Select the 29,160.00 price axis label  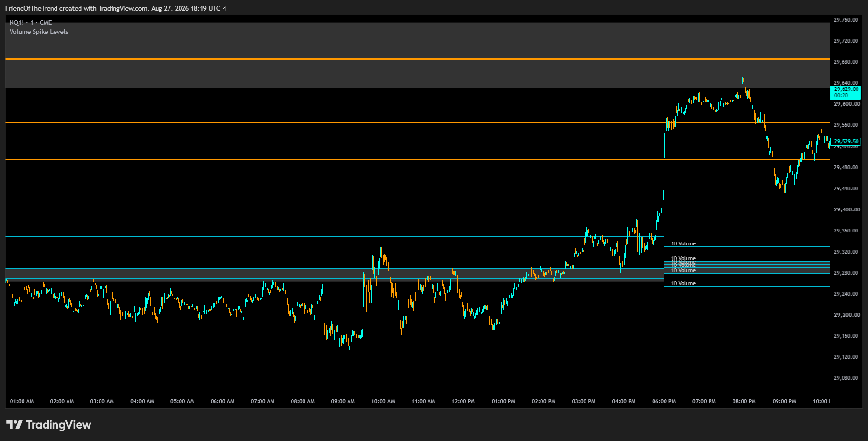(846, 336)
